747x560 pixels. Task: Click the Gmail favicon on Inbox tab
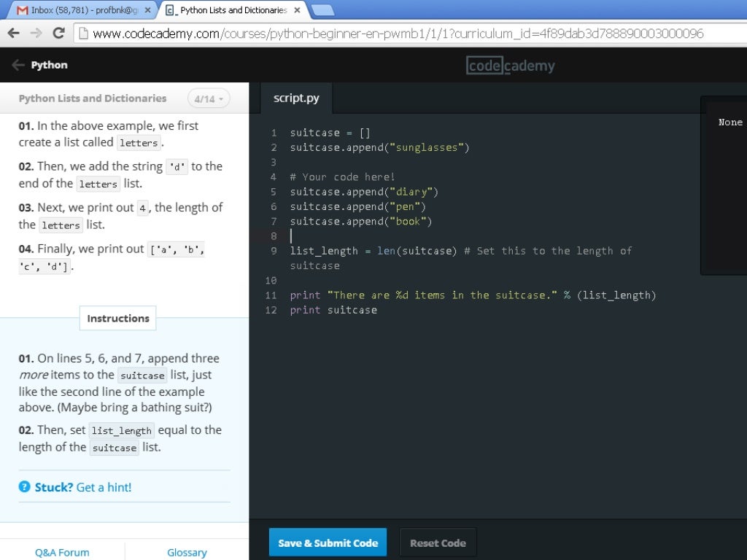(22, 10)
